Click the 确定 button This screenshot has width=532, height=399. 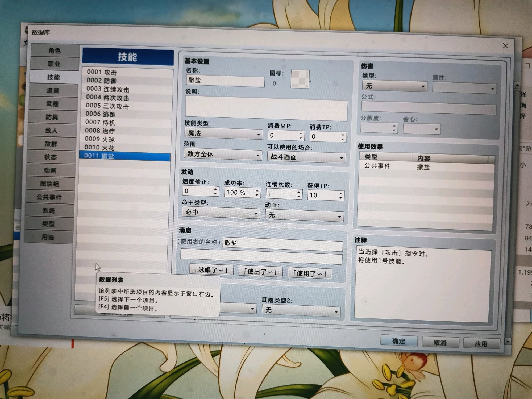point(398,341)
